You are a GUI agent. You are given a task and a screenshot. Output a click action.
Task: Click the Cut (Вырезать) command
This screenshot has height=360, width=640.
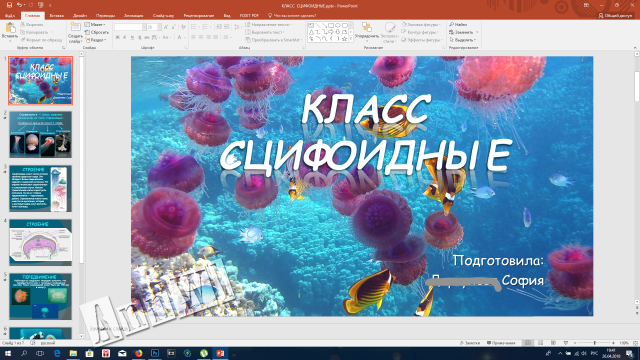coord(31,24)
